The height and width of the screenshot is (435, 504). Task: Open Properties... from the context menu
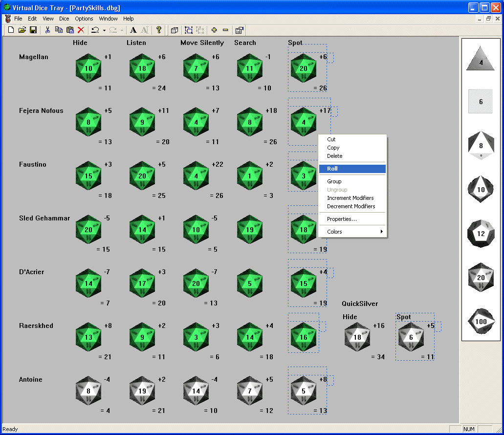click(x=352, y=219)
